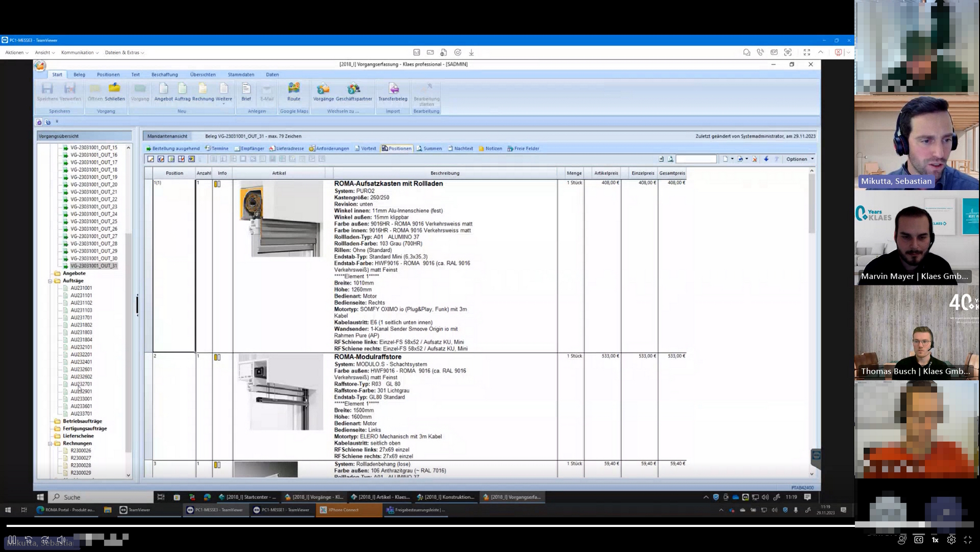980x552 pixels.
Task: Create a new Auftrag document
Action: (182, 92)
